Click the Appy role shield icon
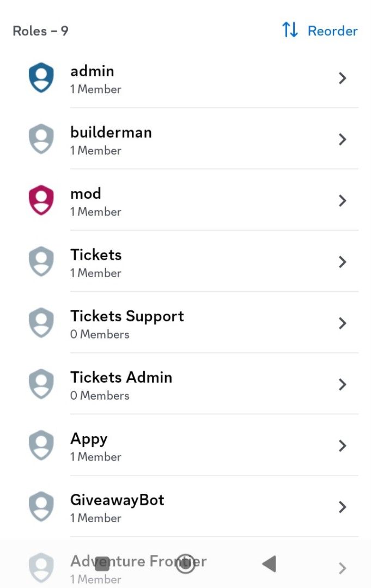Viewport: 371px width, 588px height. [40, 445]
